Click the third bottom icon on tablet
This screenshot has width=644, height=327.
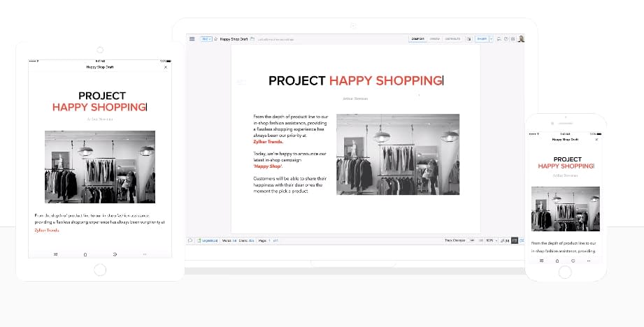pyautogui.click(x=115, y=254)
